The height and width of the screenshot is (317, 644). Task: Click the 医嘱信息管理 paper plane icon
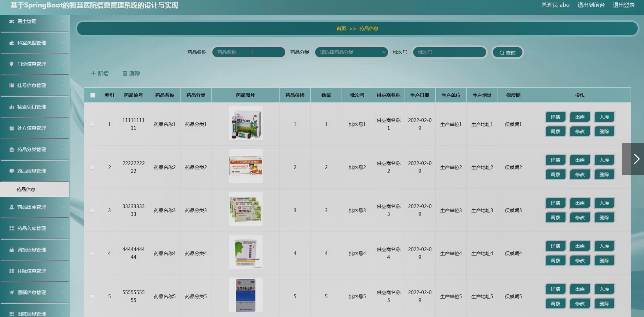pyautogui.click(x=11, y=293)
